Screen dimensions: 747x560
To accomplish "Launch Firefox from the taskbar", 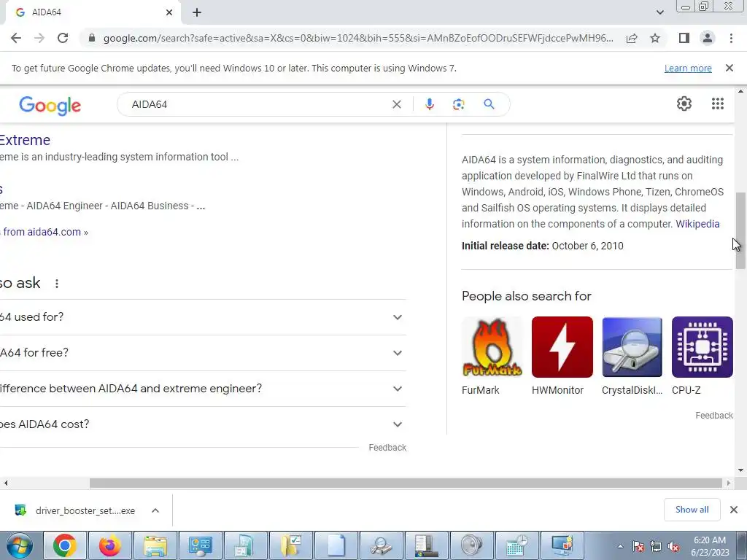I will coord(109,545).
